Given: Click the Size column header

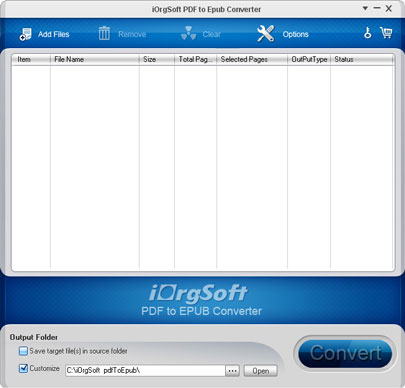Looking at the screenshot, I should coord(157,59).
